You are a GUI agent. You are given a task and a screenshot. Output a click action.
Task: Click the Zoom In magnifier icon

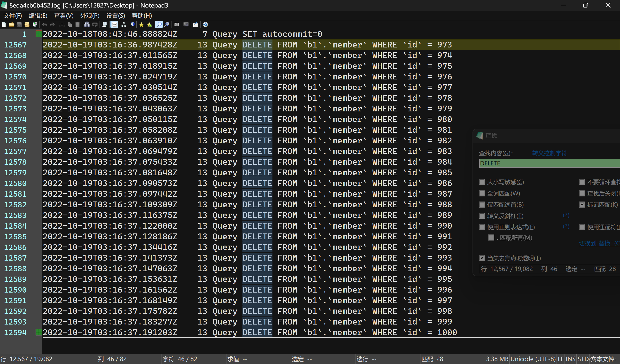coord(159,24)
